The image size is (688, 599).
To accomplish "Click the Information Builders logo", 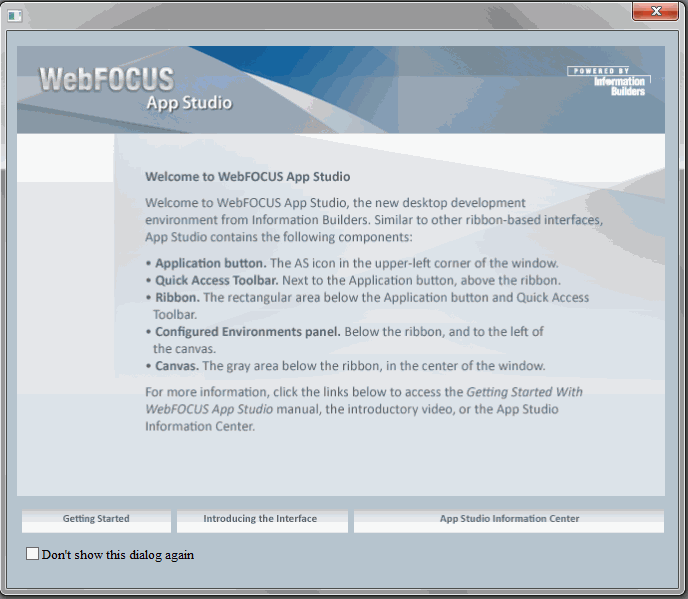I will point(609,81).
